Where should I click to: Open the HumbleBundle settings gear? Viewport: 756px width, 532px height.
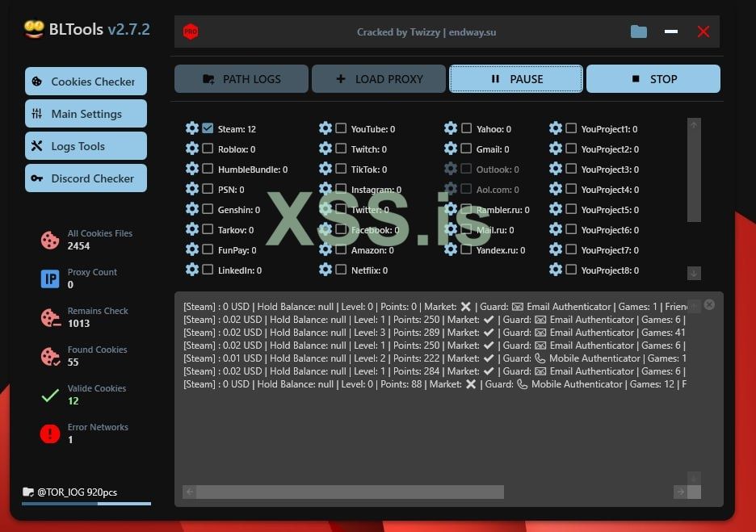coord(192,169)
